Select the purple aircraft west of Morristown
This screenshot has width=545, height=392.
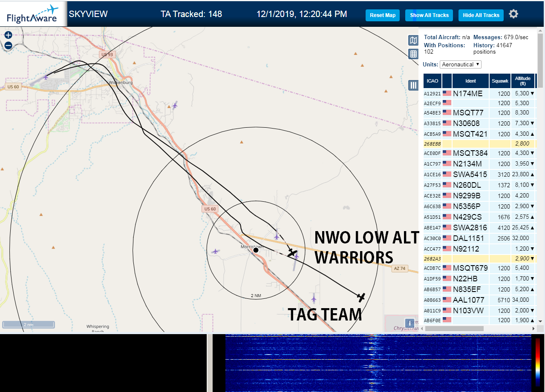tap(215, 252)
